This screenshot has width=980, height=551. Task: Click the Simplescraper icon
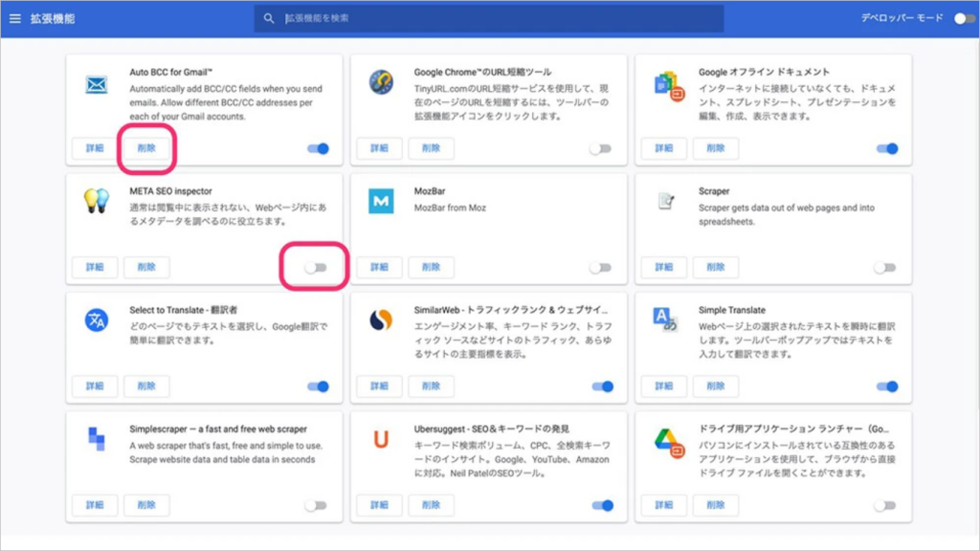pyautogui.click(x=97, y=438)
